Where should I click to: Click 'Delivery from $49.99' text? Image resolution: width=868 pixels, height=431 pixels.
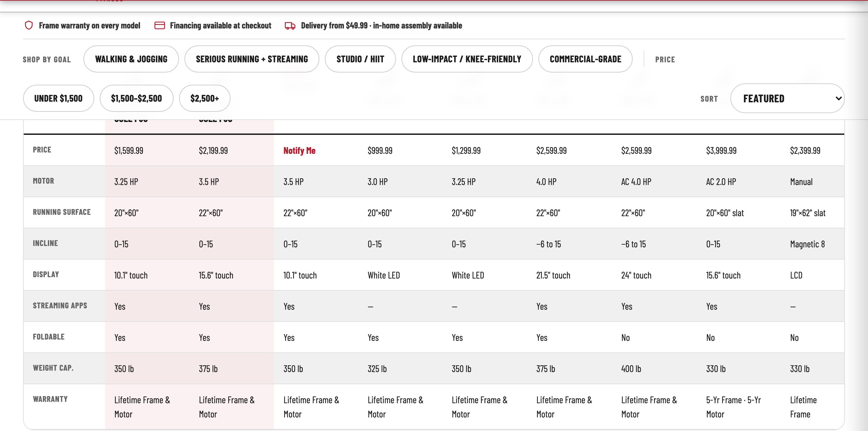tap(334, 25)
